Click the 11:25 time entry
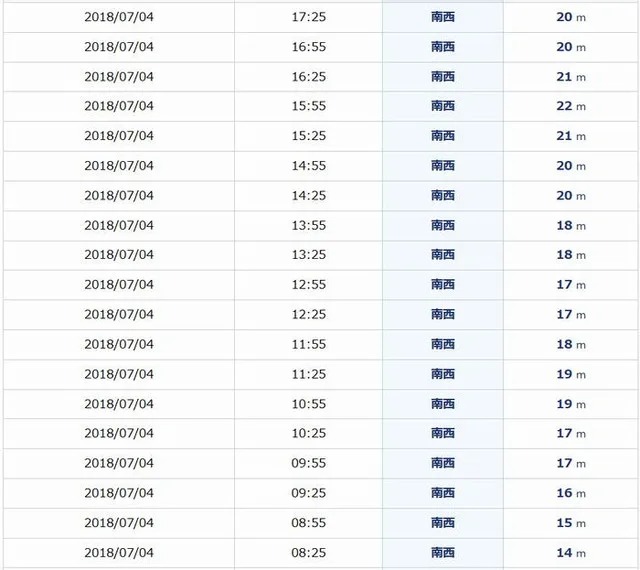Viewport: 640px width, 570px height. 309,374
